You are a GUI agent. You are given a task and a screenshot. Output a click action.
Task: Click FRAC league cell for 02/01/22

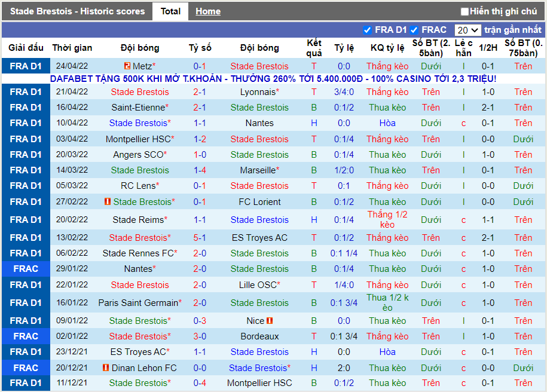tap(26, 336)
